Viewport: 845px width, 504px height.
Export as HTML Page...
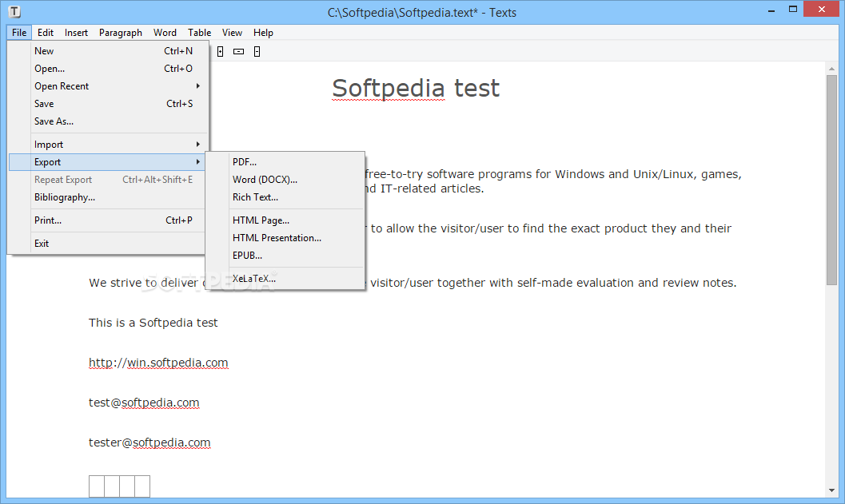[285, 220]
